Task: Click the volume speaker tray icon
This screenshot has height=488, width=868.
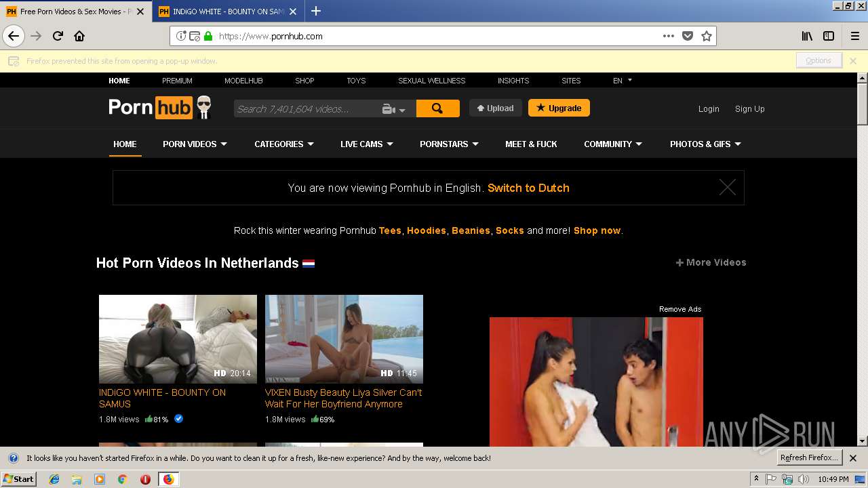Action: 804,479
